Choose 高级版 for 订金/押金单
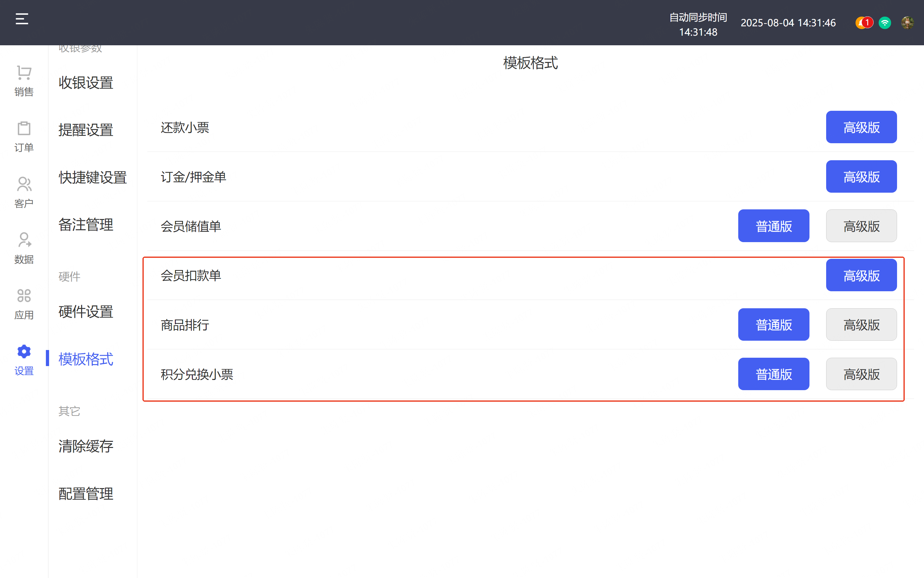Screen dimensions: 924x578 click(861, 177)
